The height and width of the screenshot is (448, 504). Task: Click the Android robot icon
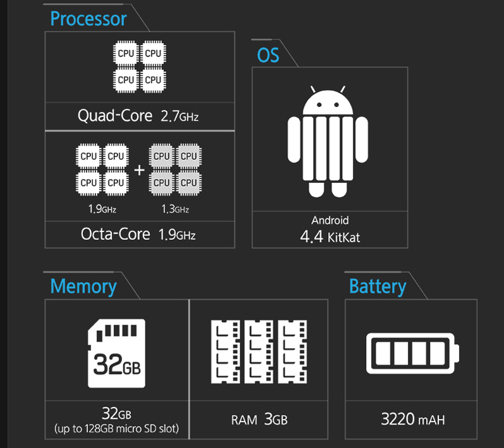click(x=328, y=142)
